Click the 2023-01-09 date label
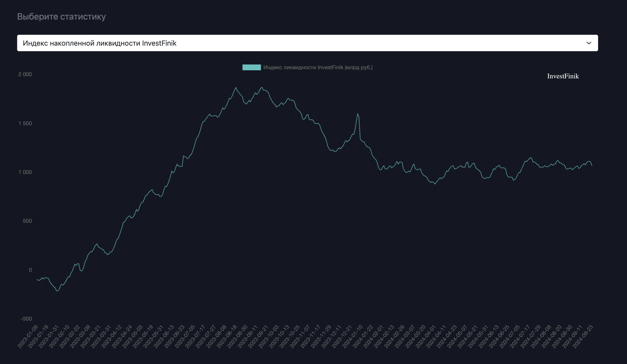Image resolution: width=627 pixels, height=364 pixels. (x=28, y=337)
